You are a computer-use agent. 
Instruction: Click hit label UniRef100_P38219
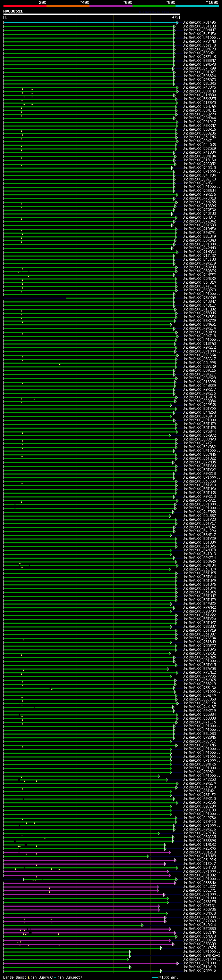[199, 684]
